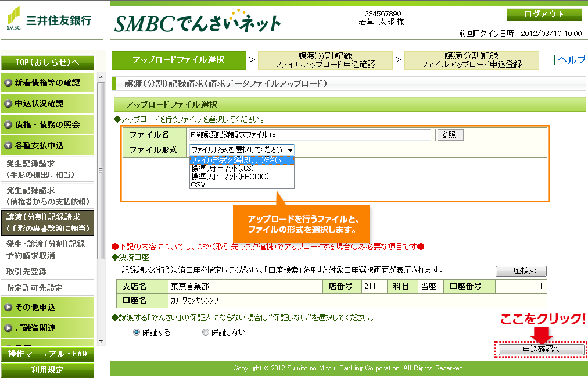Choose 標準フォーマット(JIS) from the list

tap(242, 169)
